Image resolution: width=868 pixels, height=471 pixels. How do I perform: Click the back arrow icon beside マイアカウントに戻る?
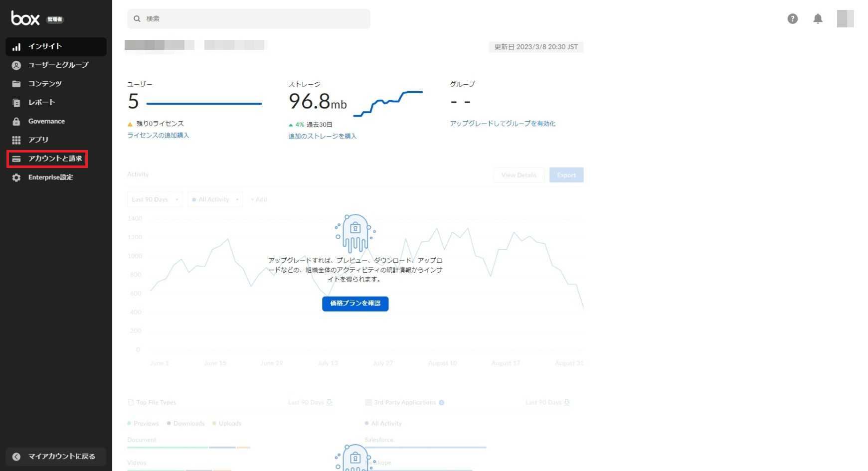click(16, 457)
